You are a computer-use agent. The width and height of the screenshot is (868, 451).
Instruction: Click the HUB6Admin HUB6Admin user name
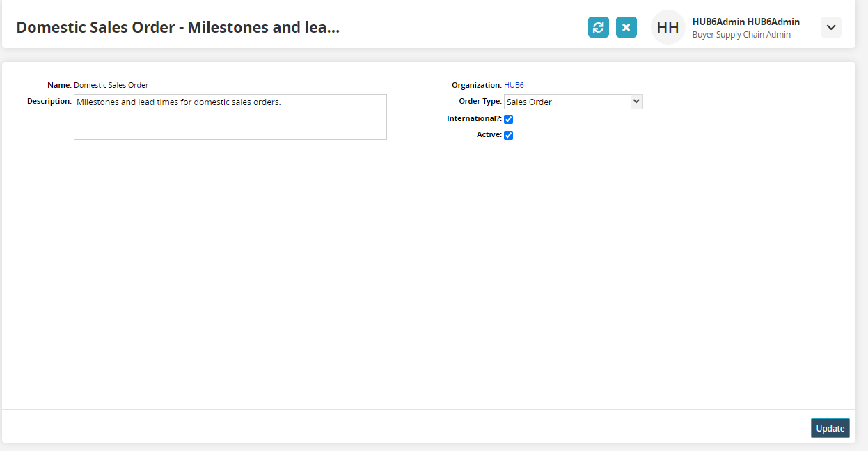pos(745,22)
